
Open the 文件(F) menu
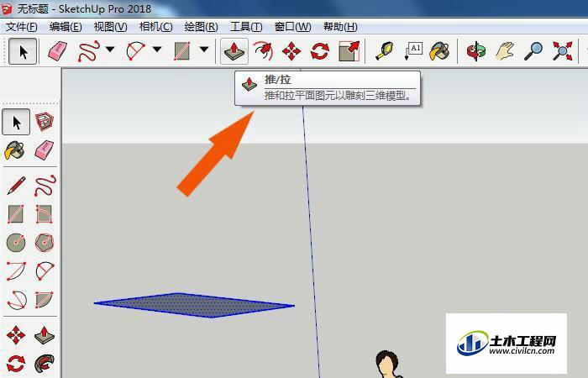tap(21, 27)
